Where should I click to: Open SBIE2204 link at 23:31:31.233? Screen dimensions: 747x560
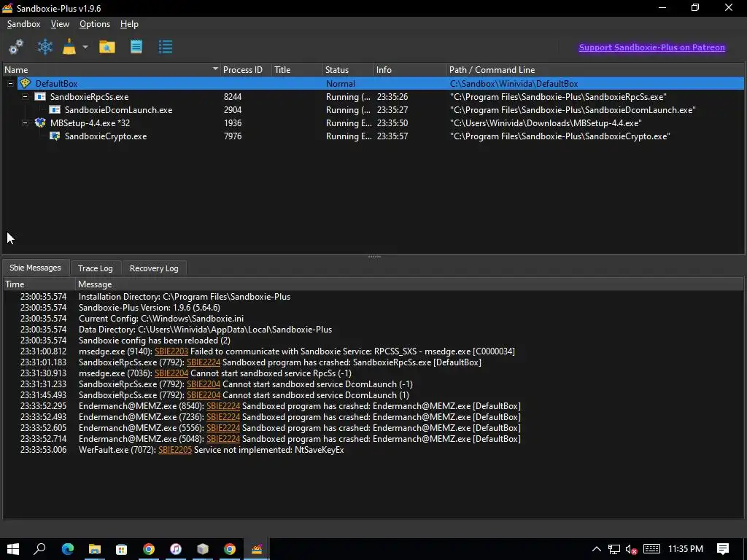point(204,384)
